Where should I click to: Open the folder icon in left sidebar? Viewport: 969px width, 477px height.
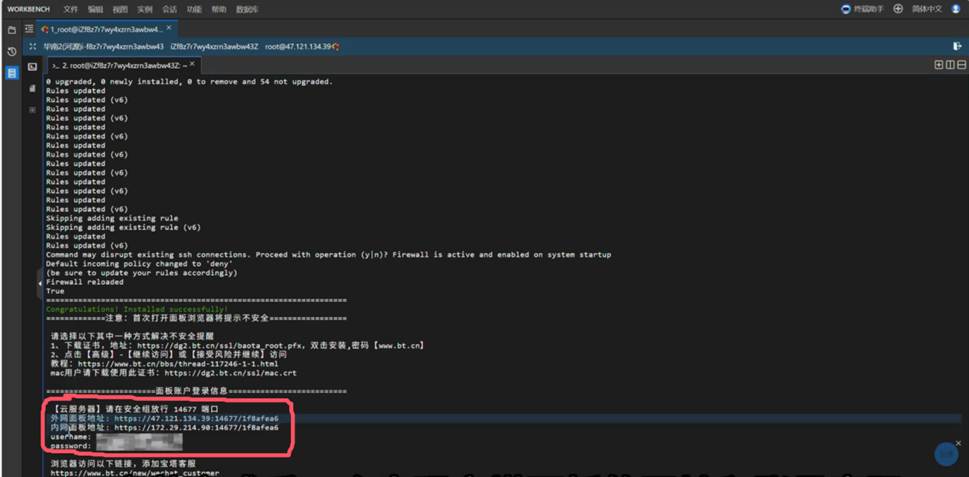pyautogui.click(x=12, y=29)
